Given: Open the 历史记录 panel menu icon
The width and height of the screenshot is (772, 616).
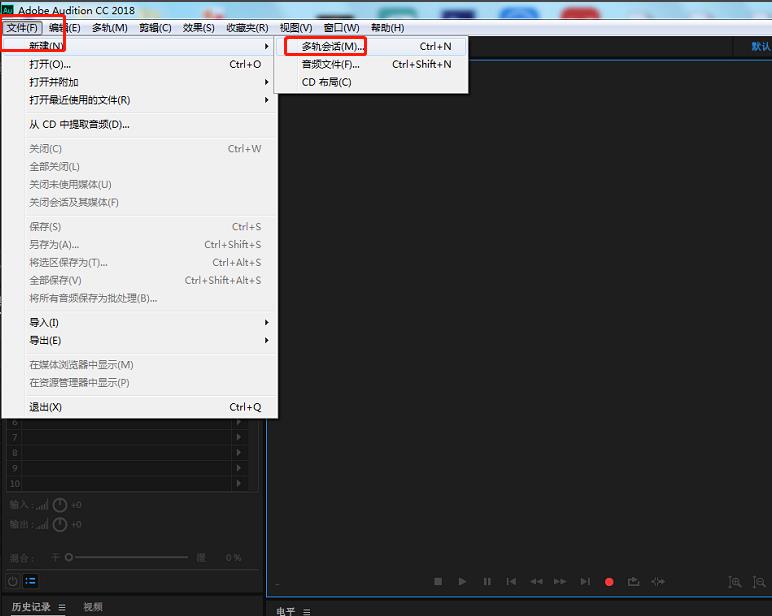Looking at the screenshot, I should pos(62,607).
